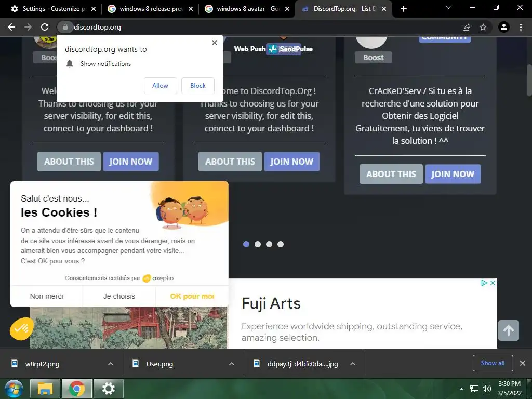Open site info lock icon
The width and height of the screenshot is (532, 399).
click(x=65, y=27)
